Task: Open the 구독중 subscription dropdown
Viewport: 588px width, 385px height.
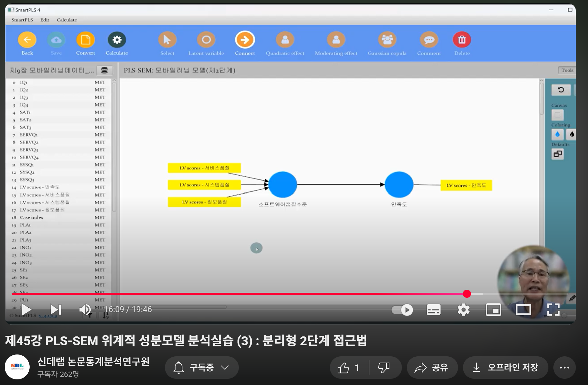Action: point(202,368)
